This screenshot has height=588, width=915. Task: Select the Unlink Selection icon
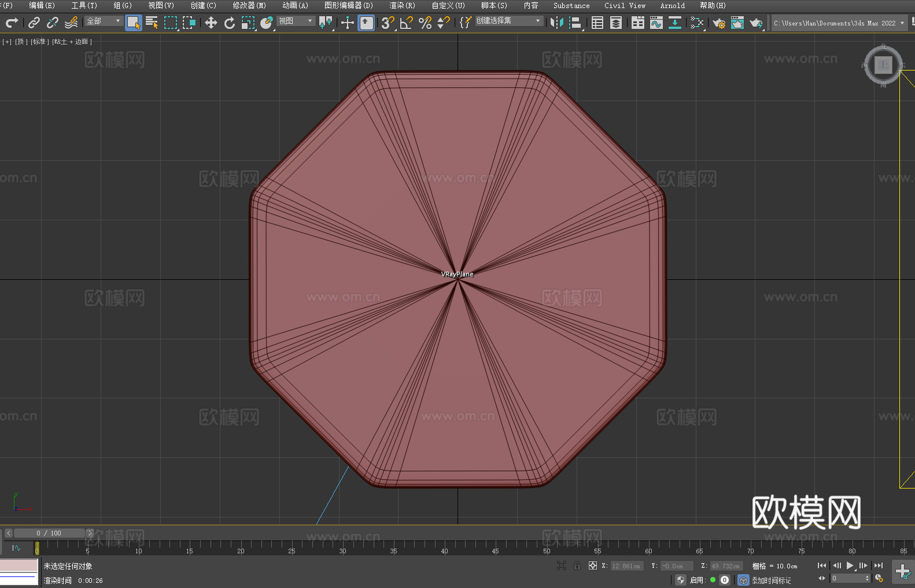[53, 23]
